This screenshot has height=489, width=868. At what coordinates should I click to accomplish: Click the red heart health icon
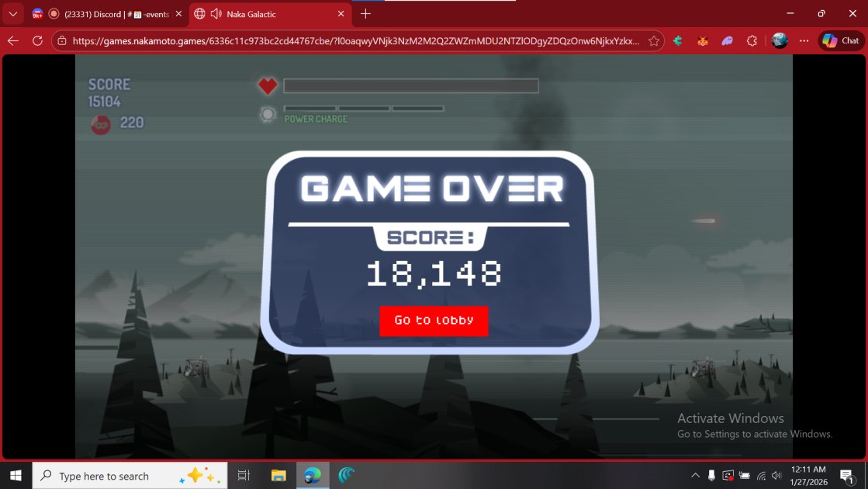[268, 85]
